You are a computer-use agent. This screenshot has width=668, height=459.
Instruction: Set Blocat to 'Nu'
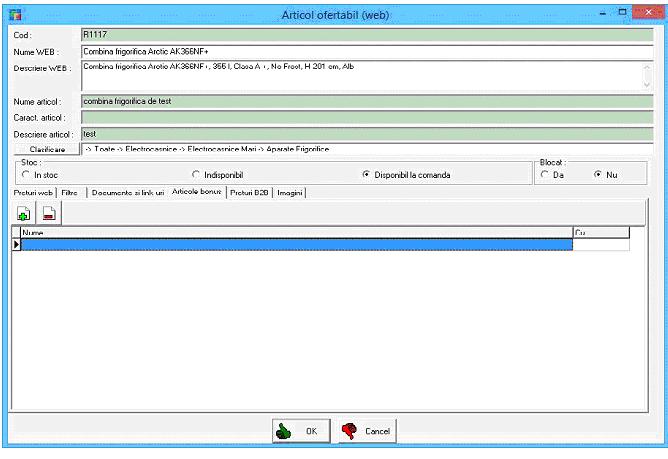tap(598, 175)
